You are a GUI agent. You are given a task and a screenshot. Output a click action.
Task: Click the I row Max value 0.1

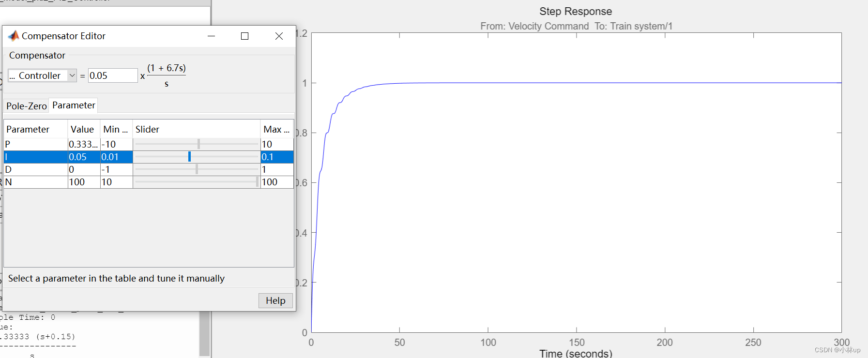pos(277,157)
